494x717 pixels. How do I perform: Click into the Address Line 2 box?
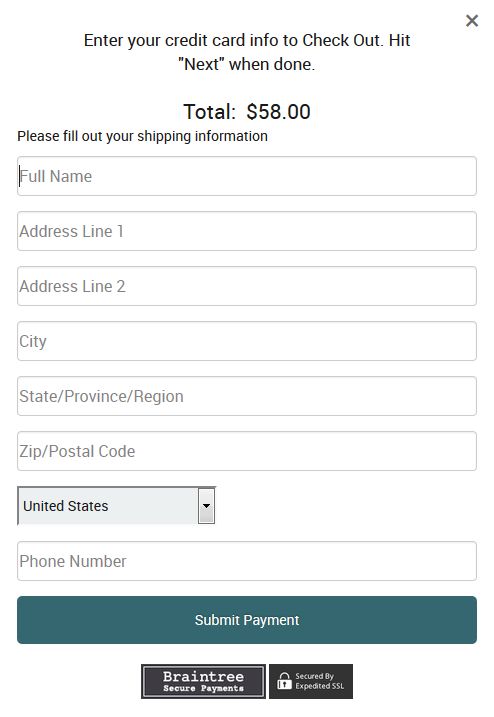coord(247,286)
